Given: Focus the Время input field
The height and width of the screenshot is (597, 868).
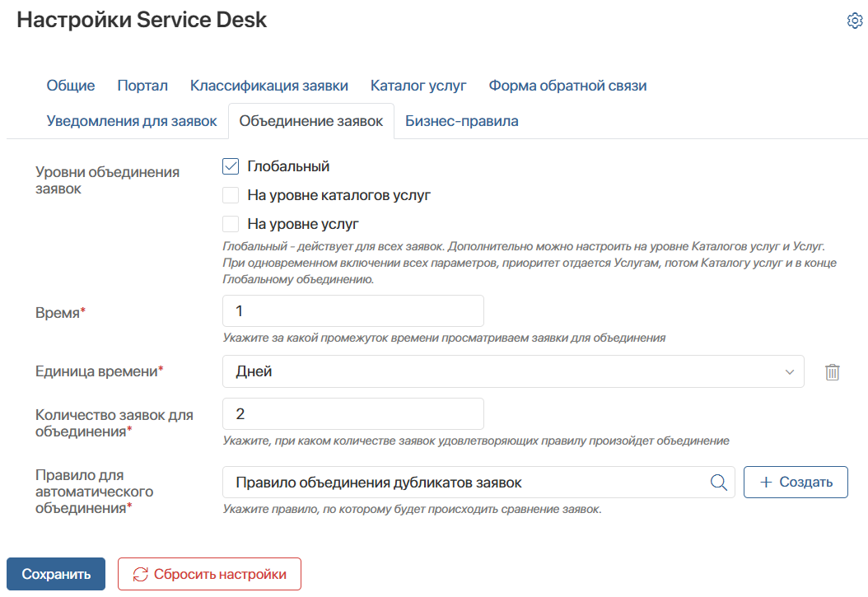Looking at the screenshot, I should [353, 311].
